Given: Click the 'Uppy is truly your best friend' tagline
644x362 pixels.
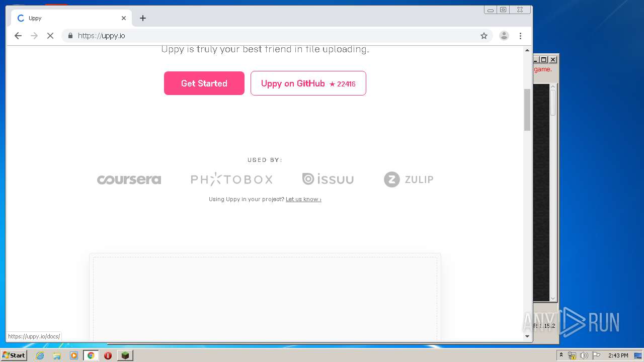Looking at the screenshot, I should point(265,49).
